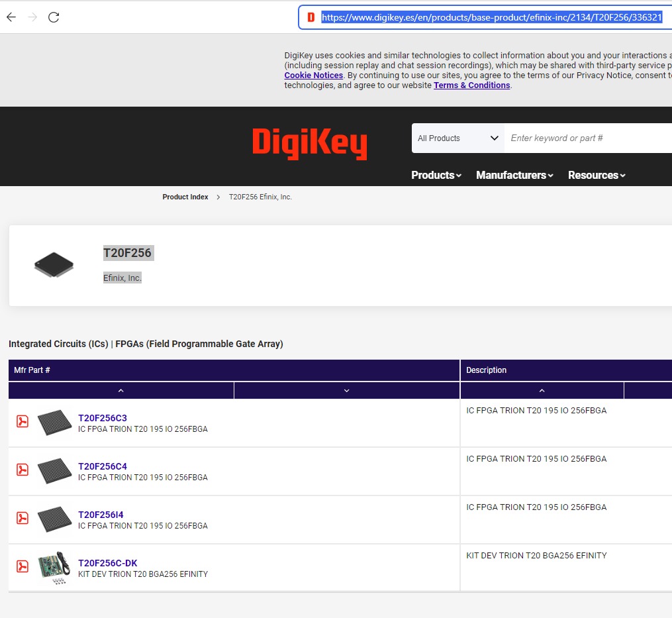The height and width of the screenshot is (618, 672).
Task: Click the Efinix, Inc. manufacturer text
Action: [x=122, y=278]
